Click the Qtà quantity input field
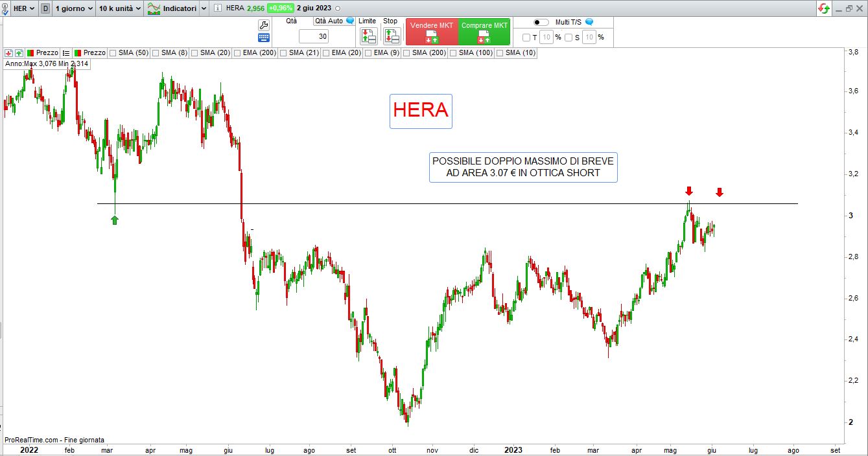This screenshot has width=868, height=456. (x=314, y=36)
